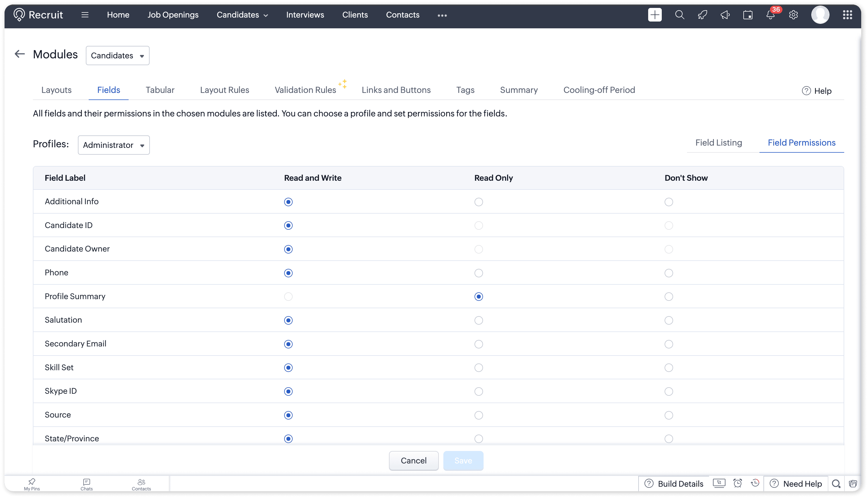This screenshot has height=498, width=868.
Task: Switch to the Layout Rules tab
Action: [x=224, y=90]
